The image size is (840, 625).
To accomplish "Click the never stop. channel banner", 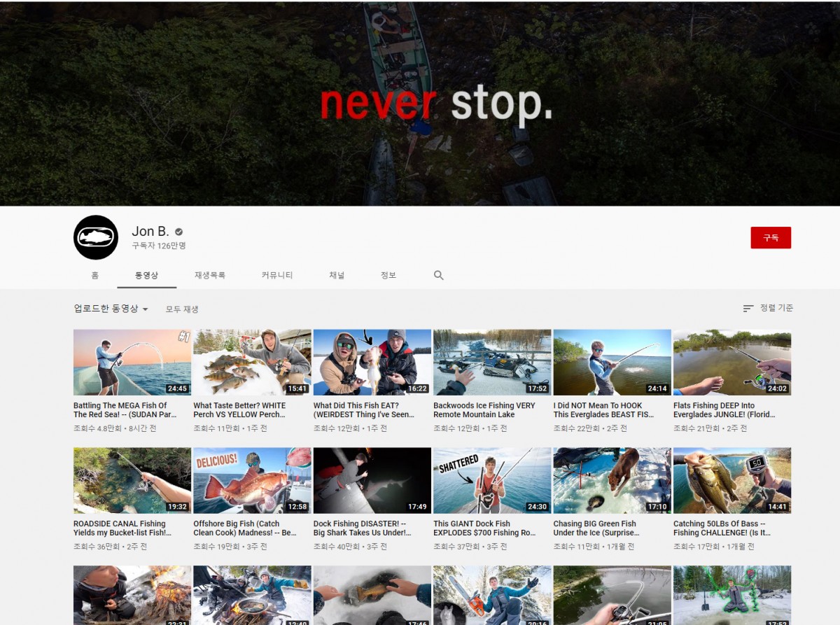I will pos(420,103).
